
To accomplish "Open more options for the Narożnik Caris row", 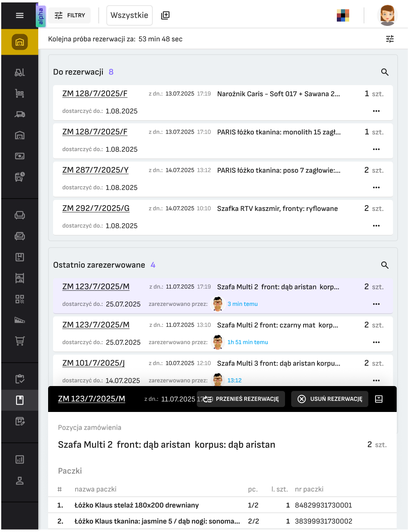I will [376, 111].
